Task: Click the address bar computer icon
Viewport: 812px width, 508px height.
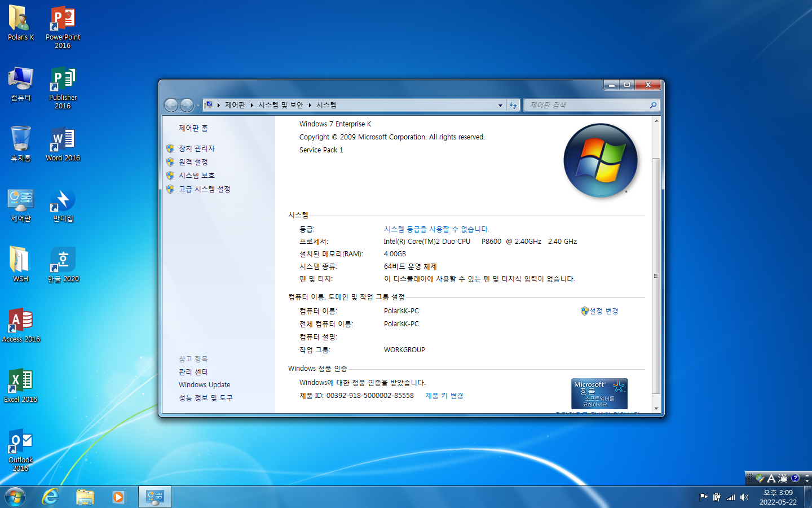Action: pos(209,105)
